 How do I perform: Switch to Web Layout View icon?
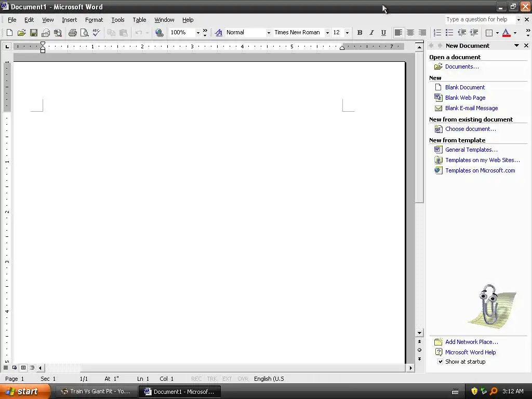[x=15, y=367]
